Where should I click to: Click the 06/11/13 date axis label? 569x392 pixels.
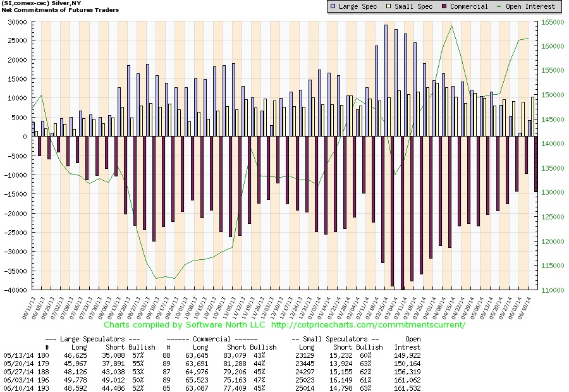click(28, 308)
